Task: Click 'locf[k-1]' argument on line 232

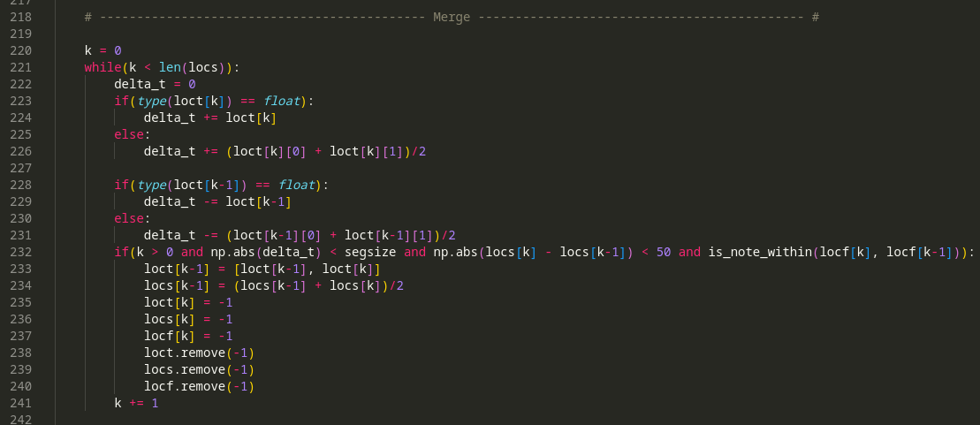Action: tap(920, 252)
